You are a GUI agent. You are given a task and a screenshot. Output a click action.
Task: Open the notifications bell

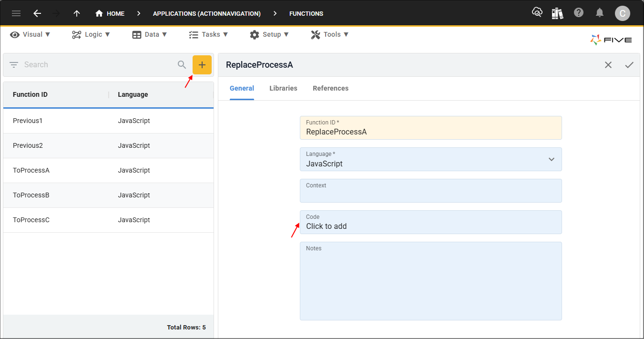[x=600, y=12]
